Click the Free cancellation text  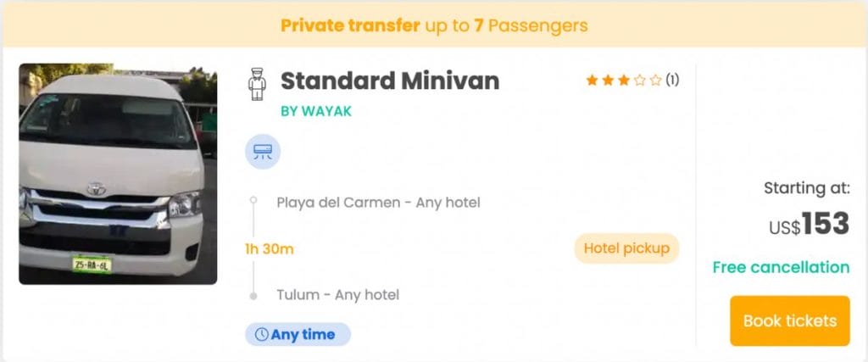tap(781, 267)
